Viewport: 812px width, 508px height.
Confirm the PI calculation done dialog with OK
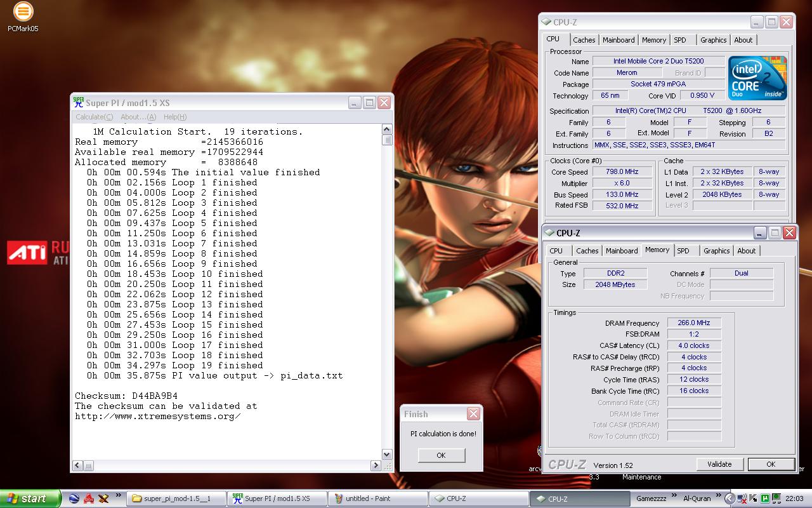click(441, 455)
